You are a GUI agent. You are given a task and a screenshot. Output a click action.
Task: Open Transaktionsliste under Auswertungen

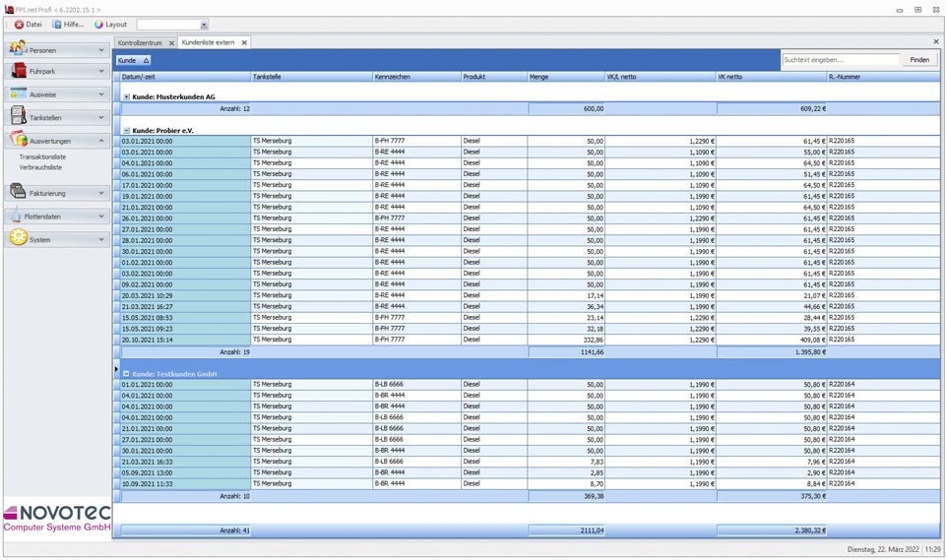pyautogui.click(x=42, y=156)
